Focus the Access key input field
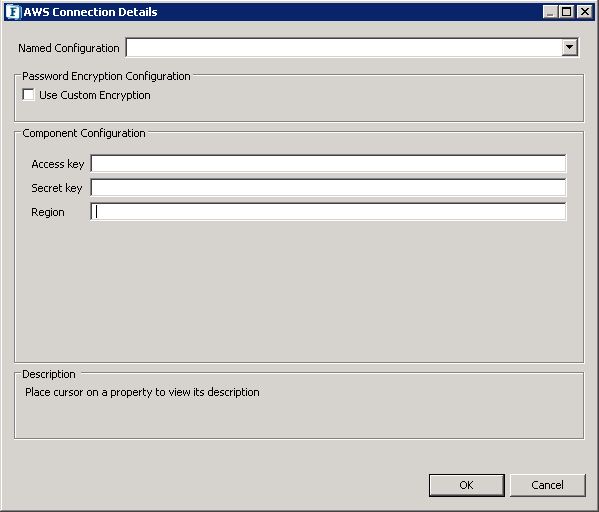The image size is (599, 512). pos(328,164)
